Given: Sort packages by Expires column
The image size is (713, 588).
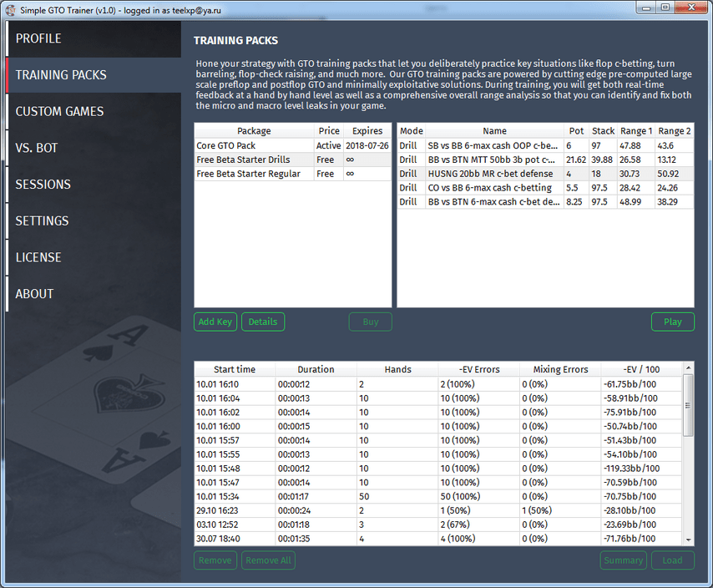Looking at the screenshot, I should (367, 131).
